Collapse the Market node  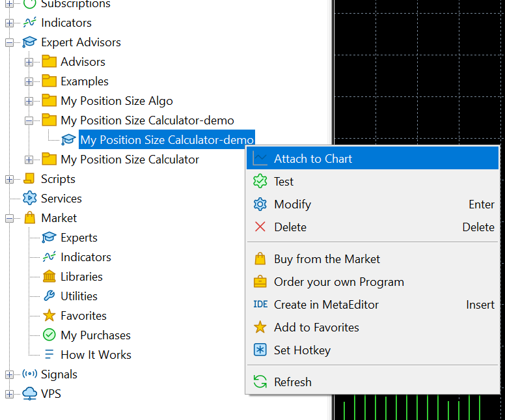9,219
